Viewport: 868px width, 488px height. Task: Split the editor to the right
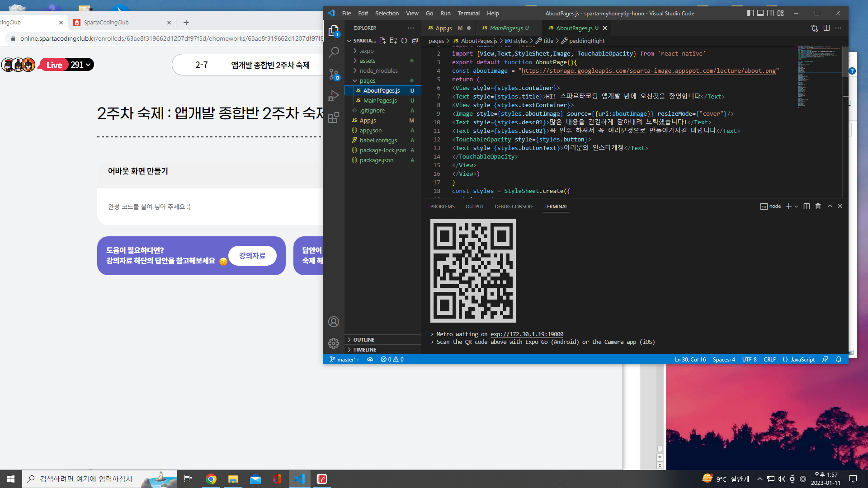826,28
